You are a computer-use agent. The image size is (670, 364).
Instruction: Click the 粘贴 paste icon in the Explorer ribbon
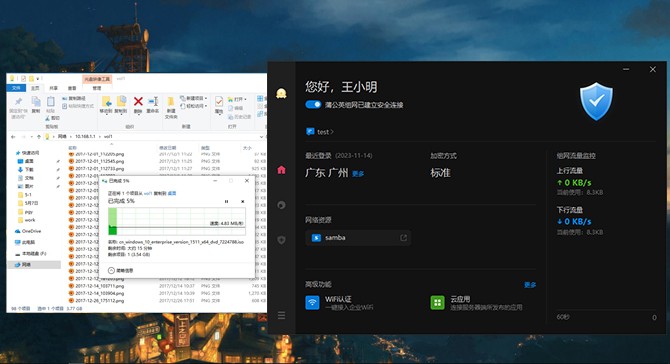point(50,102)
